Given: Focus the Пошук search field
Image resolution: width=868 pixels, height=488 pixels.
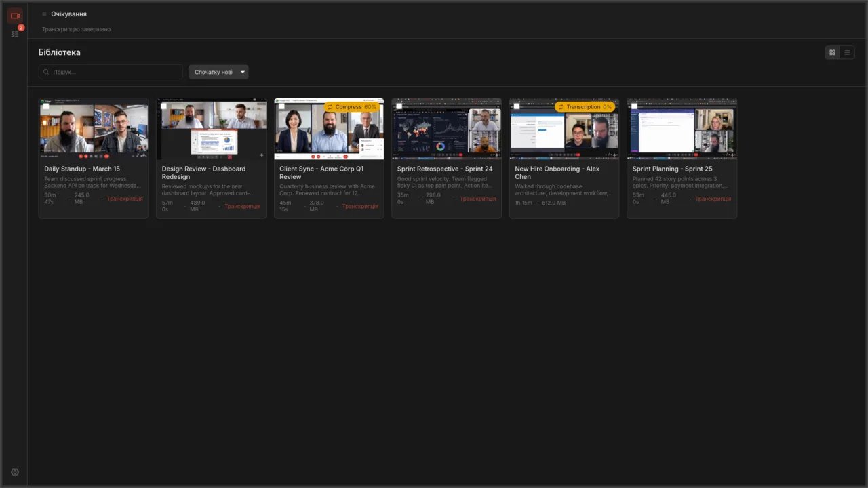Looking at the screenshot, I should coord(111,72).
